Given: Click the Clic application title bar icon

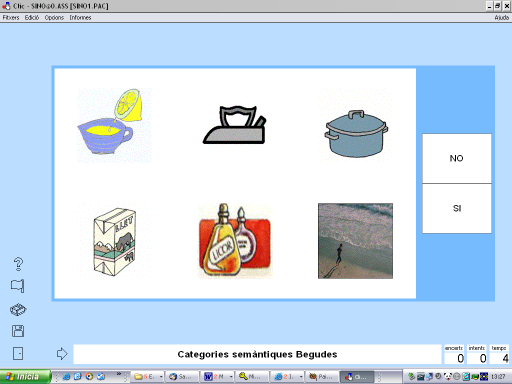Looking at the screenshot, I should click(6, 6).
